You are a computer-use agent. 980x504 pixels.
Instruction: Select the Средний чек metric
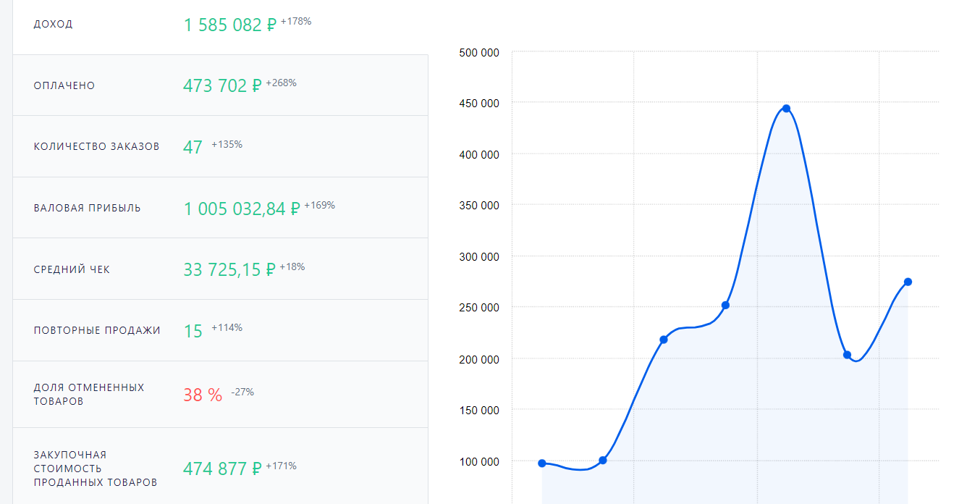tap(221, 269)
